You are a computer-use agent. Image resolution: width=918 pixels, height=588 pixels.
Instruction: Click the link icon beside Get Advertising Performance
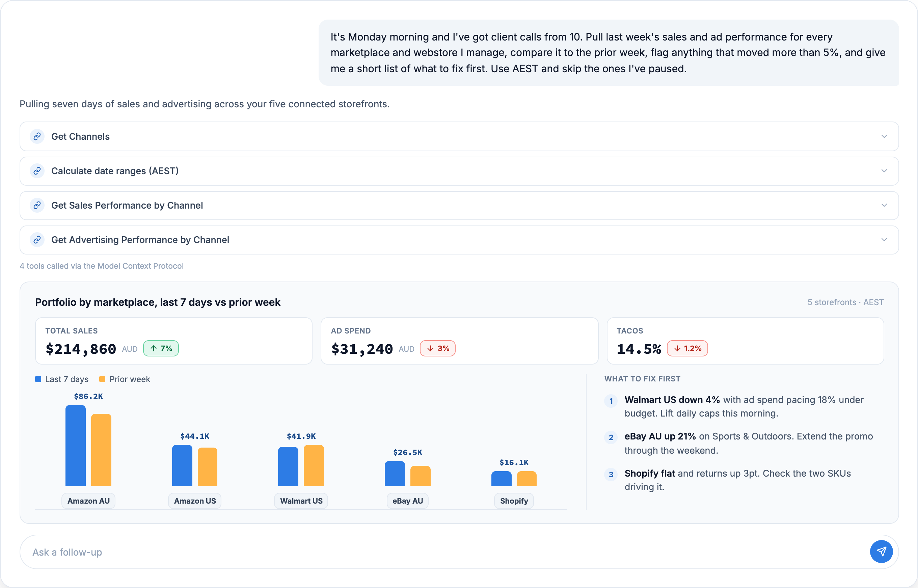[x=37, y=240]
